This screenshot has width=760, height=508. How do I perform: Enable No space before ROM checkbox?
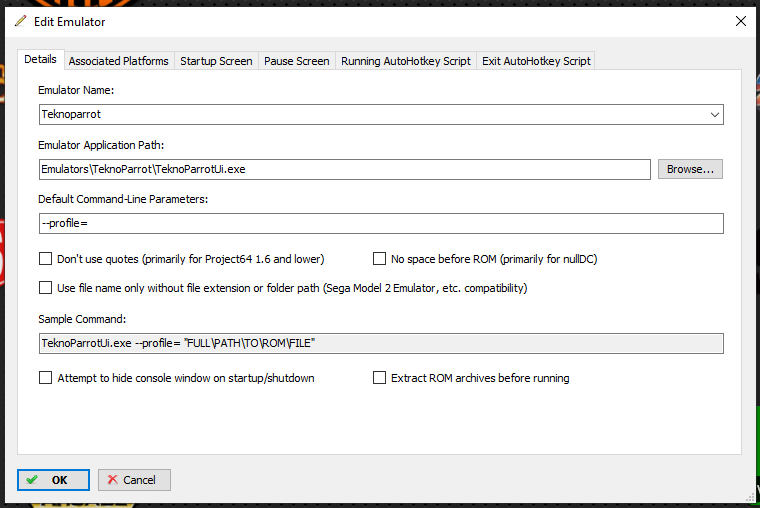[380, 259]
